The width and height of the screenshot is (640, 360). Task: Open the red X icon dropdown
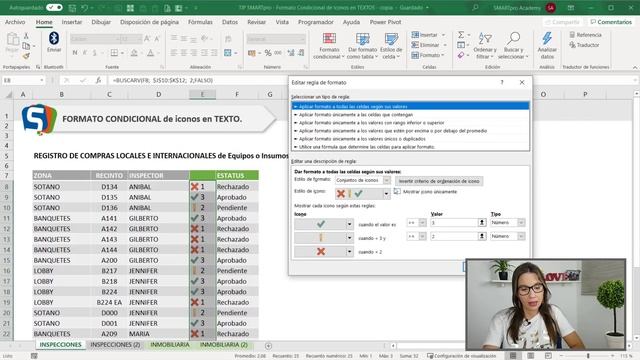349,252
